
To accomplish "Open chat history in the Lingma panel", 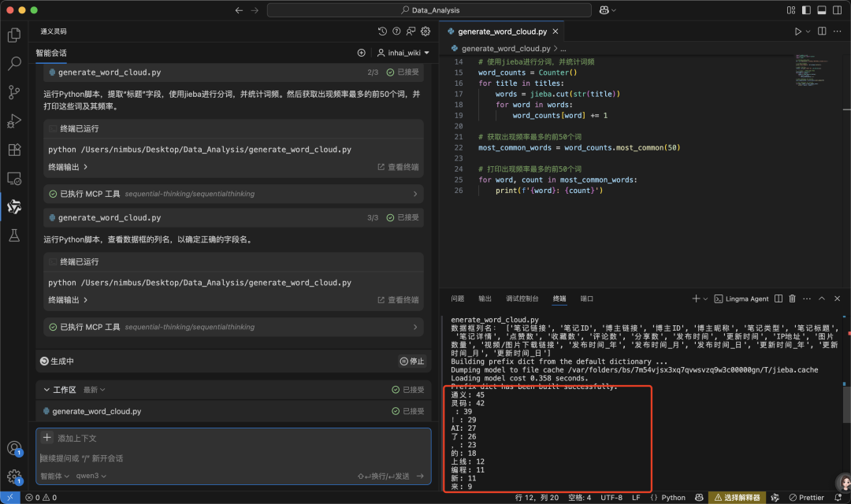I will pyautogui.click(x=382, y=31).
